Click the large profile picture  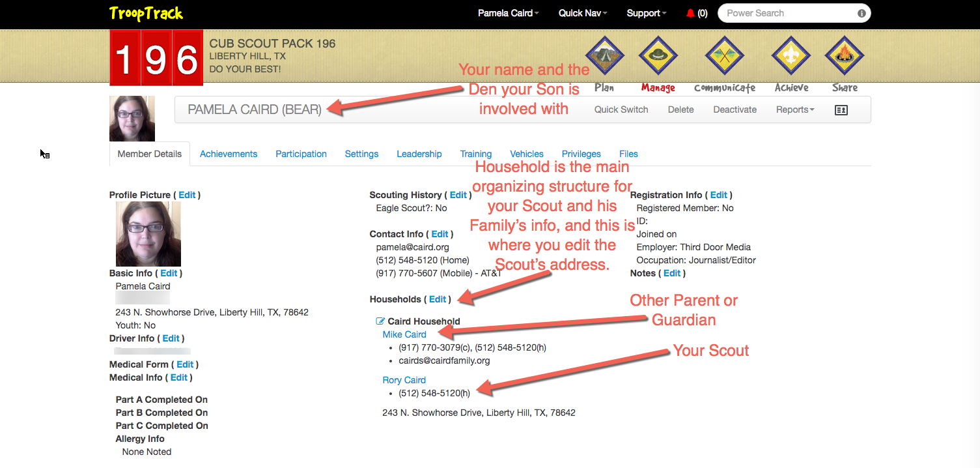[x=148, y=234]
